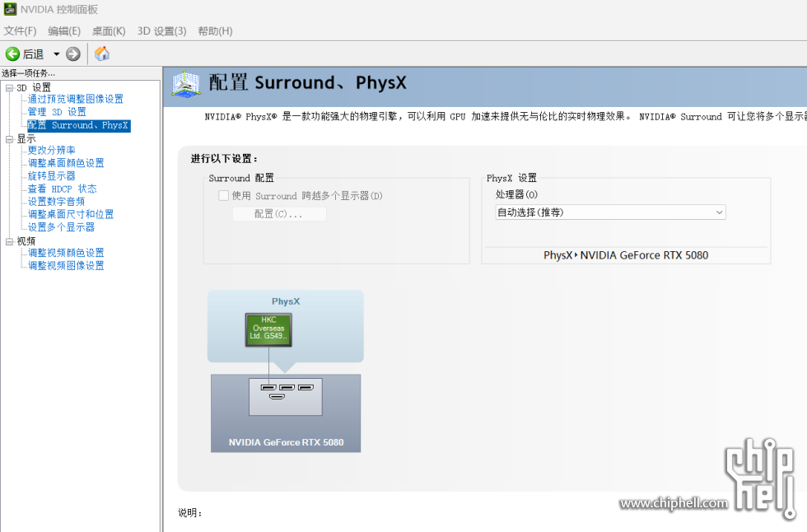Click the PhysX diagram label
807x532 pixels.
(286, 301)
